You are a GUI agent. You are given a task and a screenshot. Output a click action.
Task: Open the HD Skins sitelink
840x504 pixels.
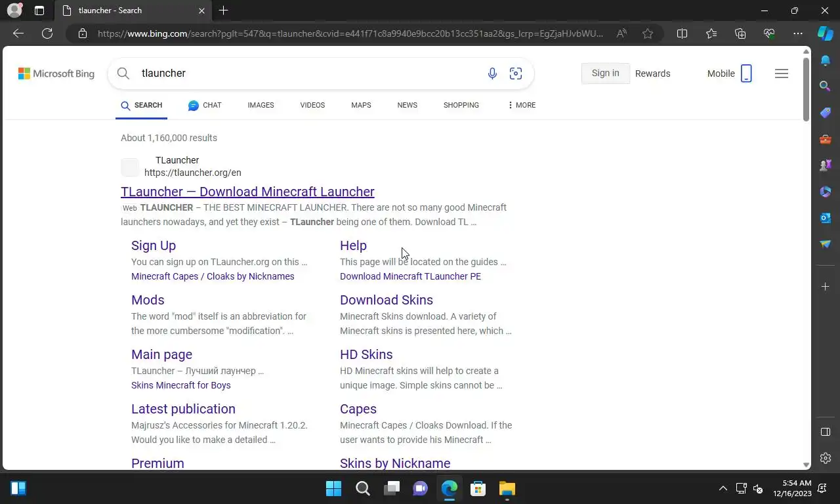366,354
